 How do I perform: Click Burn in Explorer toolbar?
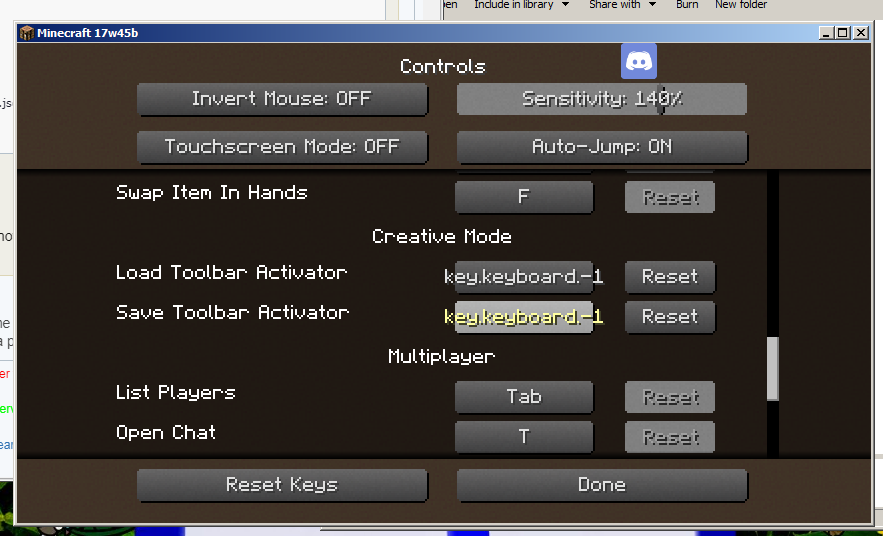tap(687, 5)
